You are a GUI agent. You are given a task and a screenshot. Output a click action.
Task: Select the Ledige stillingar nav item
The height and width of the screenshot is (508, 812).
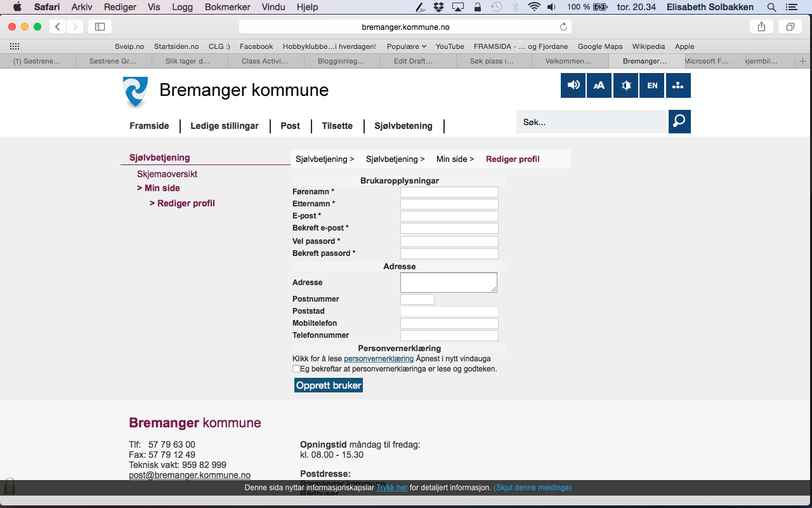click(225, 126)
